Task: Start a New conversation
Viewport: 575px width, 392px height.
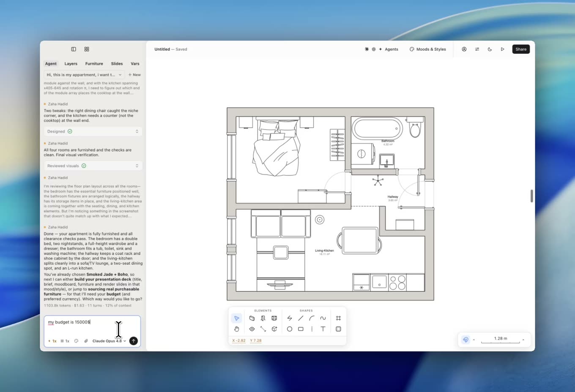Action: coord(134,75)
